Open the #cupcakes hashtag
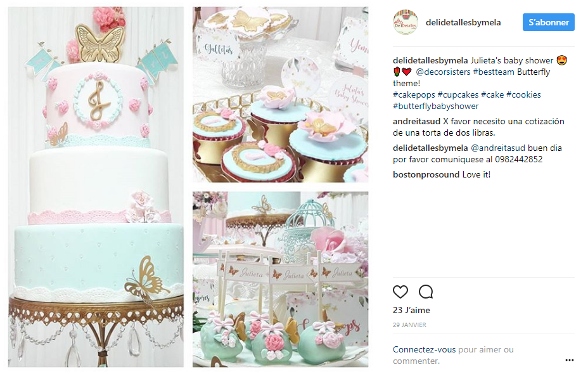Screen dimensions: 588x374 coord(458,95)
